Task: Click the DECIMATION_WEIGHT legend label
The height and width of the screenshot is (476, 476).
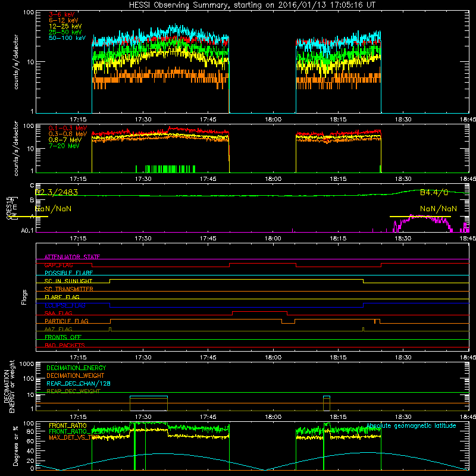Action: click(76, 376)
